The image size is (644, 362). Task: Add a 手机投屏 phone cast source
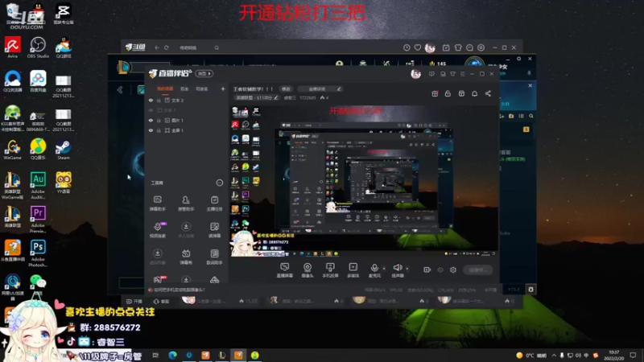pyautogui.click(x=330, y=270)
